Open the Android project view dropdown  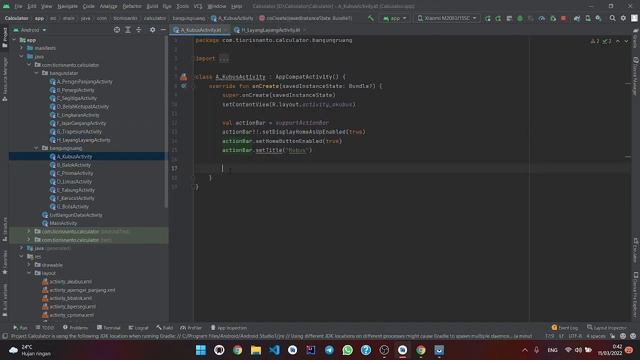click(x=30, y=30)
